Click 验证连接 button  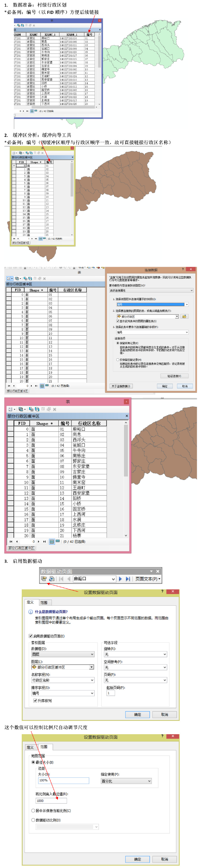pos(174,376)
